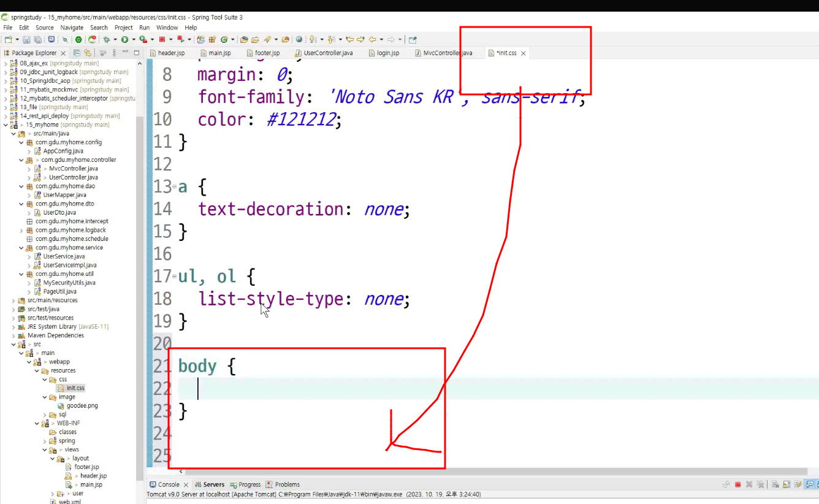Open the Debug button dropdown arrow
819x504 pixels.
click(x=115, y=39)
